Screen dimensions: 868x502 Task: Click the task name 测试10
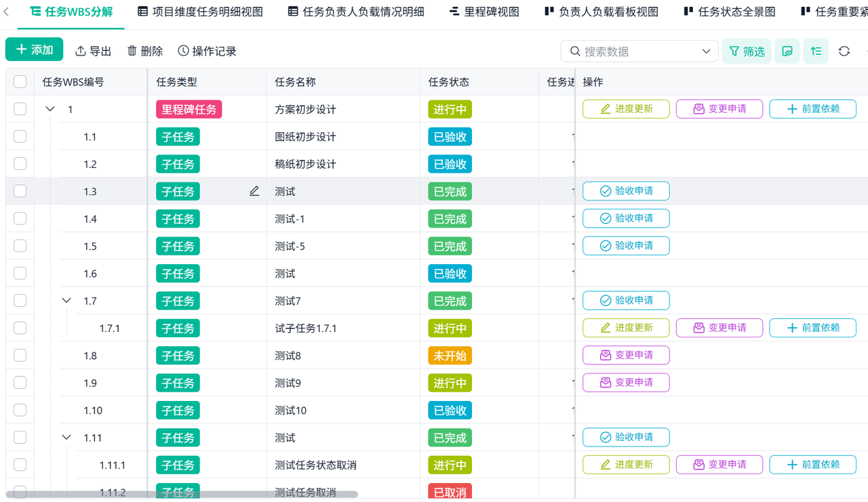pyautogui.click(x=291, y=411)
